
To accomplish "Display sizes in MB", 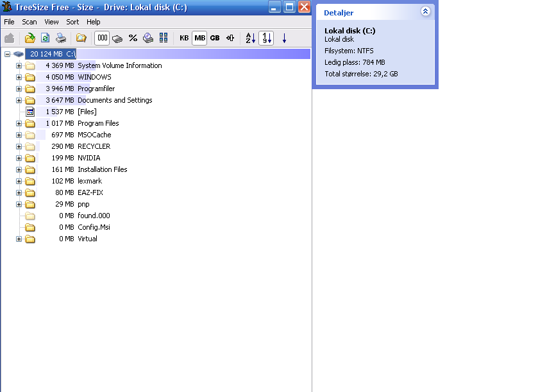I will click(199, 38).
